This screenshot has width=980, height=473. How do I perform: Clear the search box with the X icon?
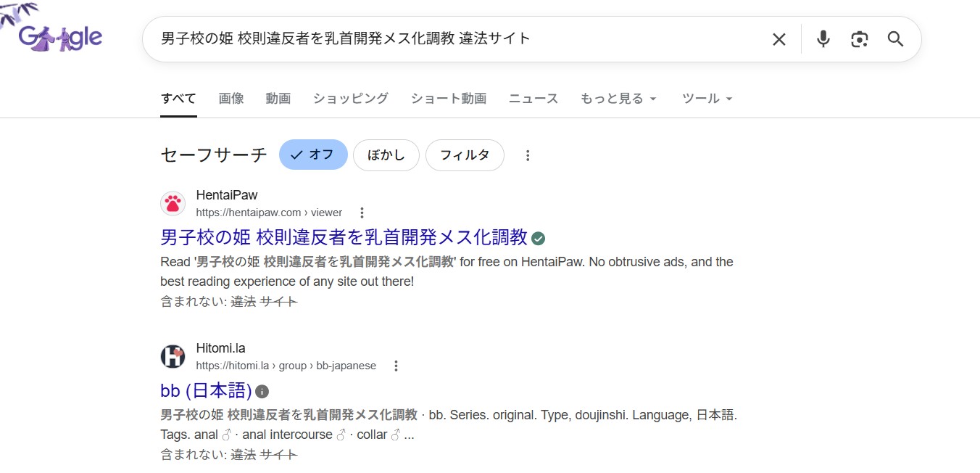click(779, 39)
